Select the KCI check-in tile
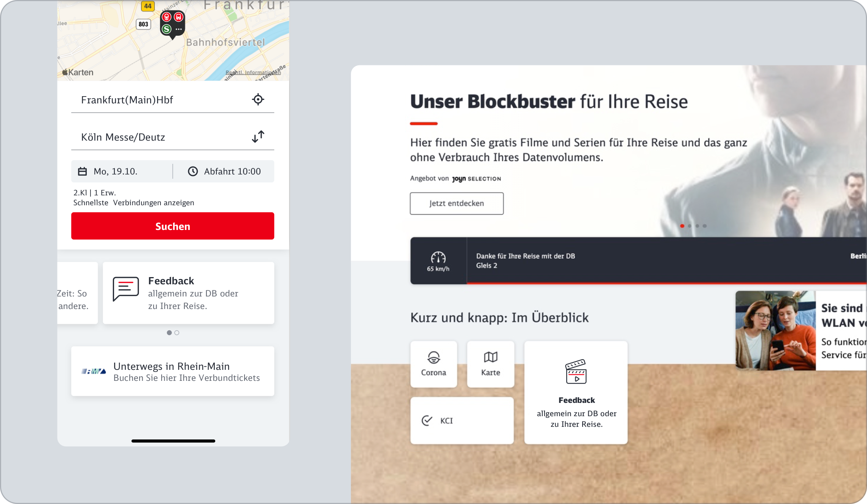Screen dimensions: 867x504 (x=462, y=420)
